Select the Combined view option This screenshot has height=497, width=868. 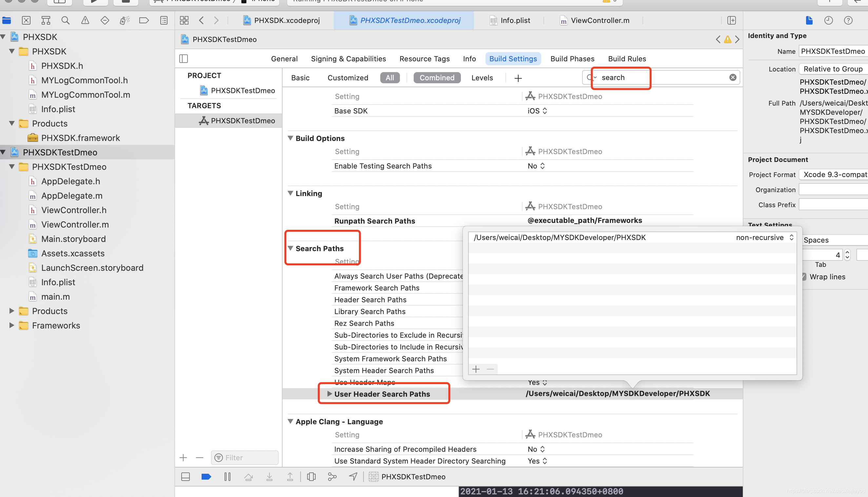(437, 78)
